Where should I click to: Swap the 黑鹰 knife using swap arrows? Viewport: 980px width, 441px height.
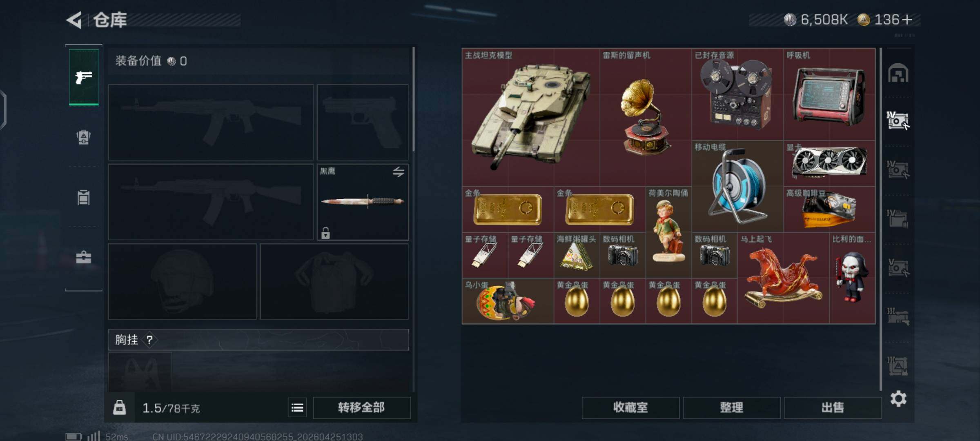(x=399, y=172)
